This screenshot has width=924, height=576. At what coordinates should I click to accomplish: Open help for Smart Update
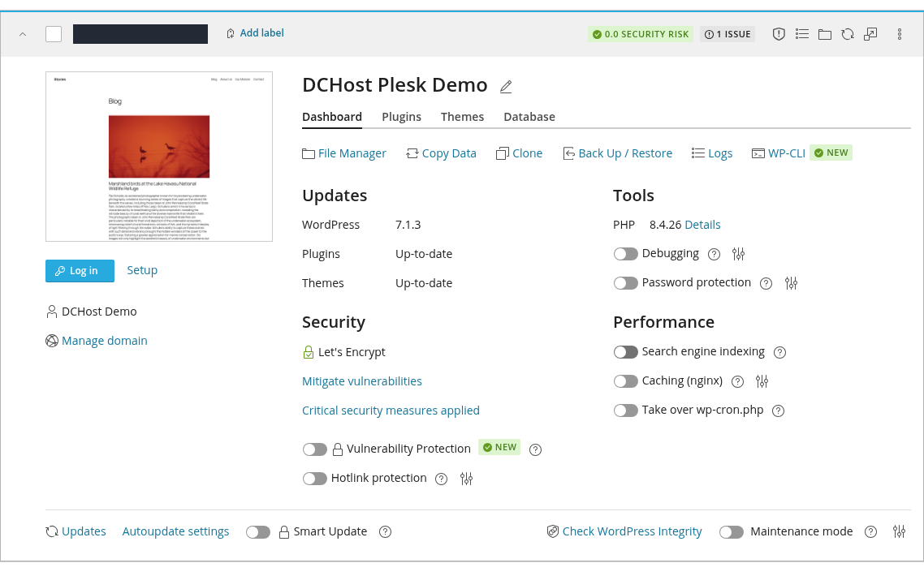385,532
